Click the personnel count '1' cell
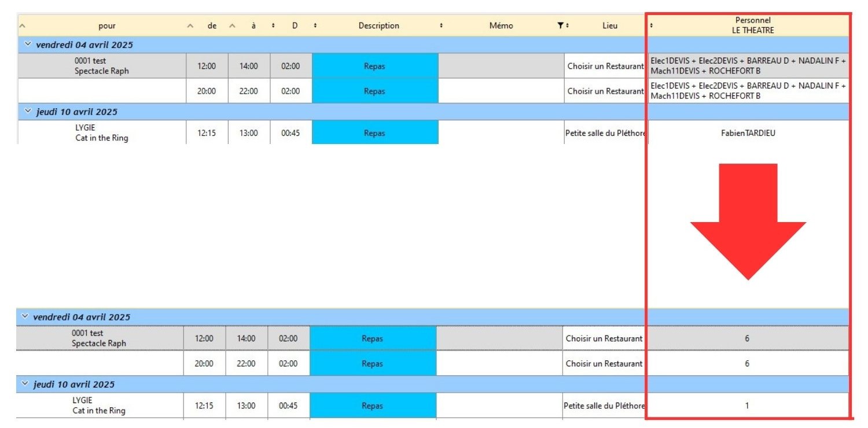This screenshot has height=428, width=868. [x=746, y=405]
